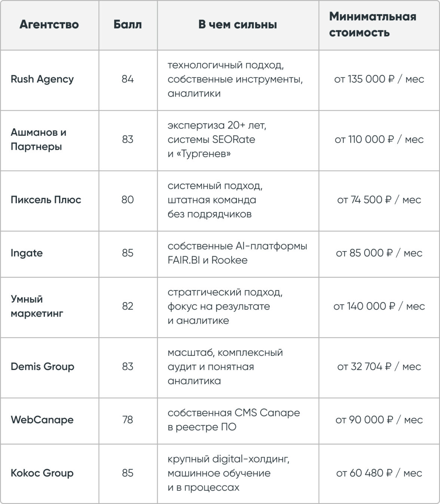Click the Миниматльная стоимость header
The image size is (440, 504).
(x=372, y=25)
